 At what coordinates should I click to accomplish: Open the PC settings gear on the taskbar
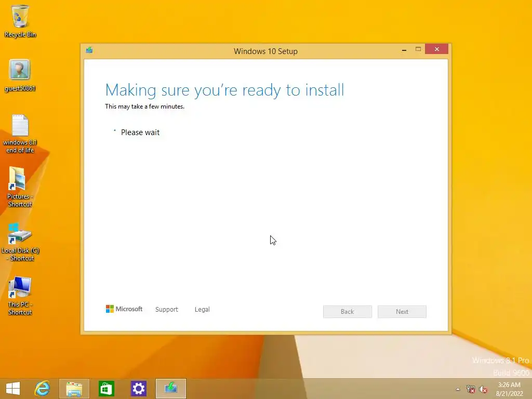tap(138, 389)
